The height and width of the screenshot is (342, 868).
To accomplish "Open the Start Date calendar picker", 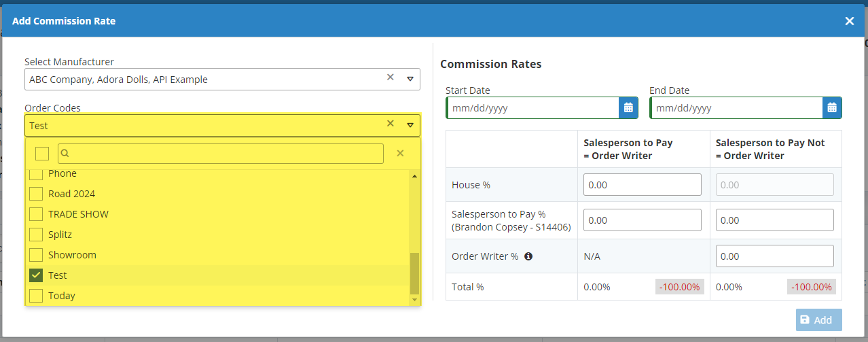I will 628,108.
